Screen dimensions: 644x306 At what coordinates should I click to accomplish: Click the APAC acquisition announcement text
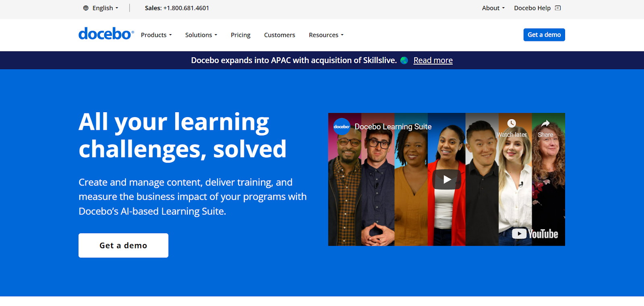pos(294,60)
